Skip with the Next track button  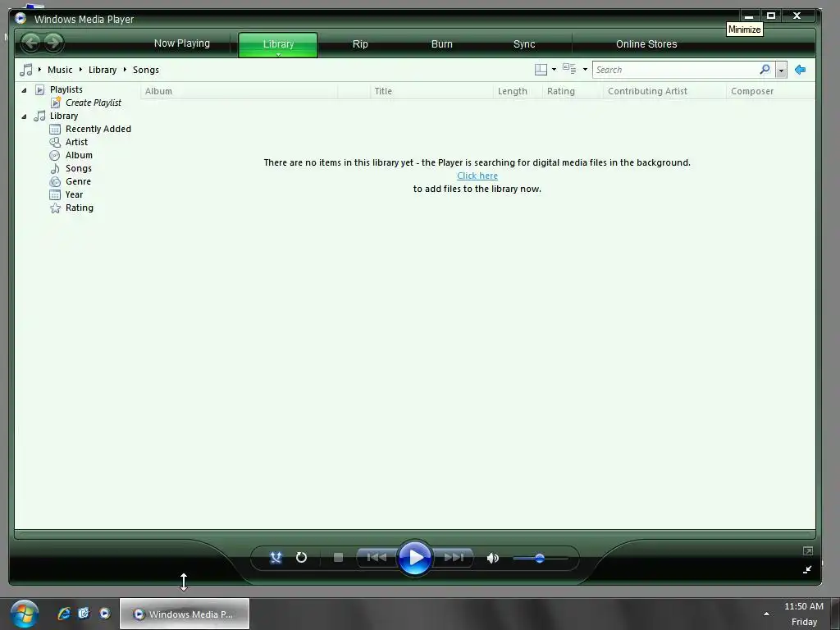click(x=454, y=558)
